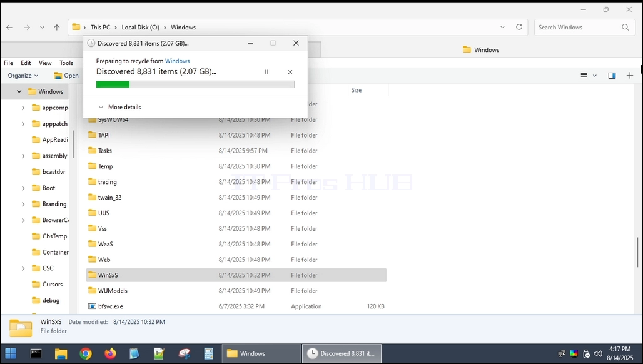Open the address bar history dropdown
Viewport: 643px width, 364px height.
click(x=502, y=27)
